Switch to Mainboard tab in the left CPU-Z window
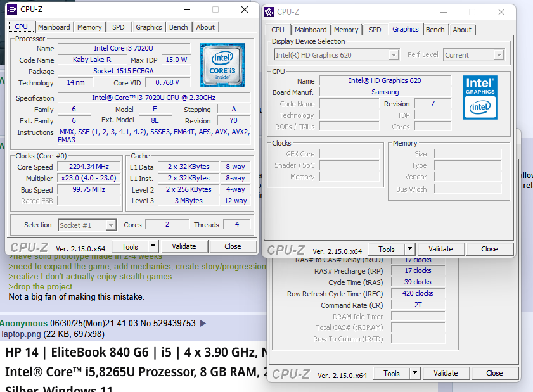This screenshot has width=533, height=392. click(54, 27)
